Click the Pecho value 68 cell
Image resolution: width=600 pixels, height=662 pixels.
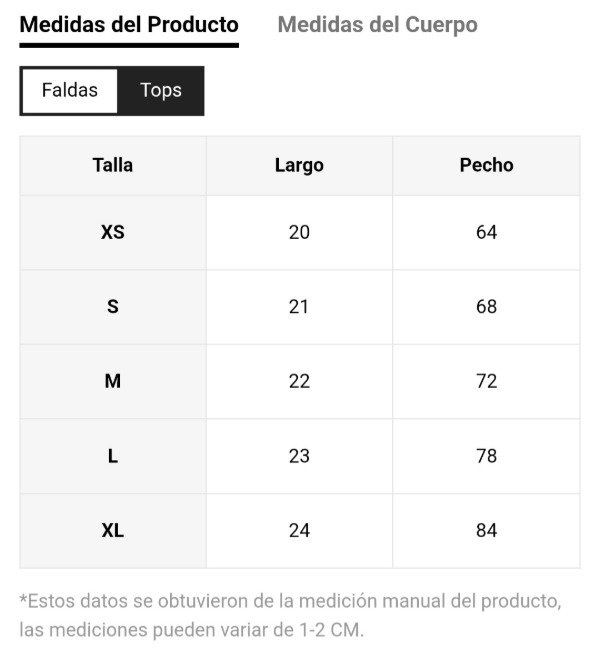[486, 307]
